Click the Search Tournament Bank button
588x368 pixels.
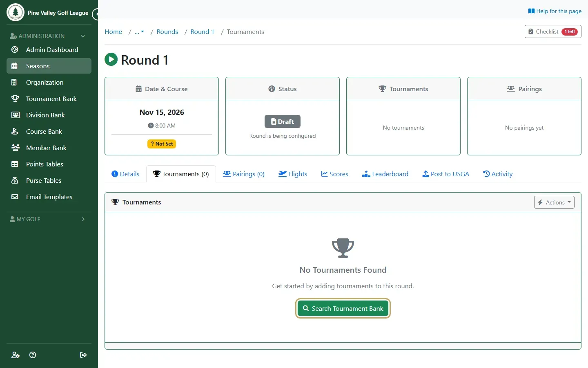[343, 308]
